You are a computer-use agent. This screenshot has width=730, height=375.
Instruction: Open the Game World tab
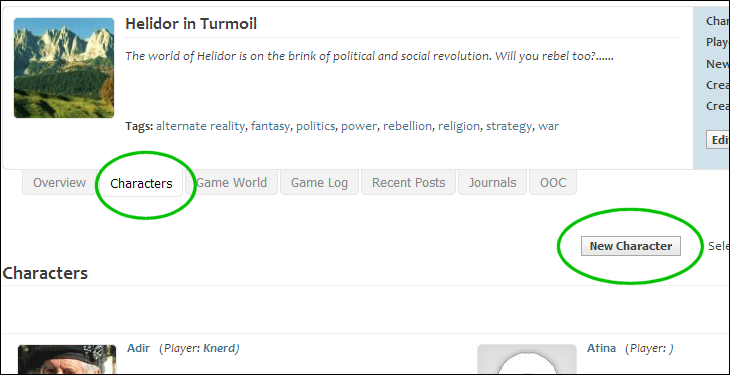point(231,183)
